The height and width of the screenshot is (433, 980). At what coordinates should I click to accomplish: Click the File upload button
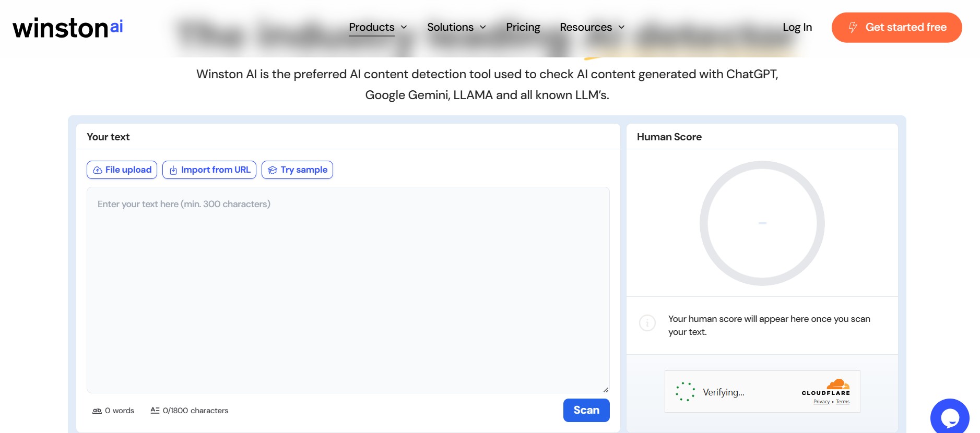coord(122,170)
